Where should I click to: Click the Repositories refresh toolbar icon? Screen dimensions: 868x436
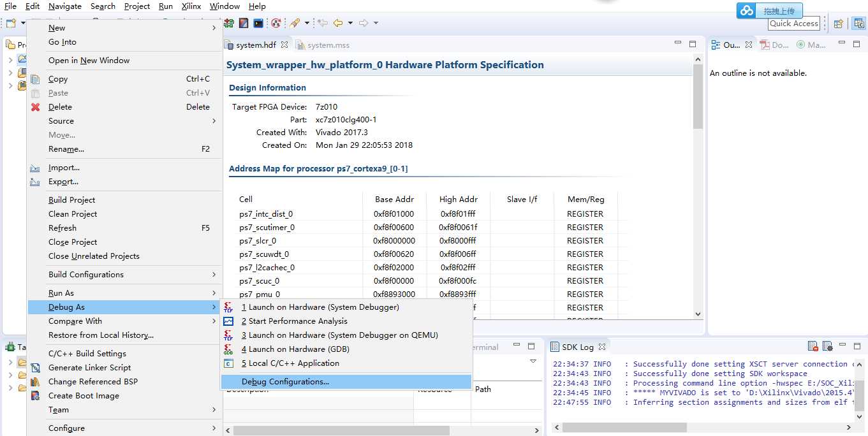[x=276, y=23]
